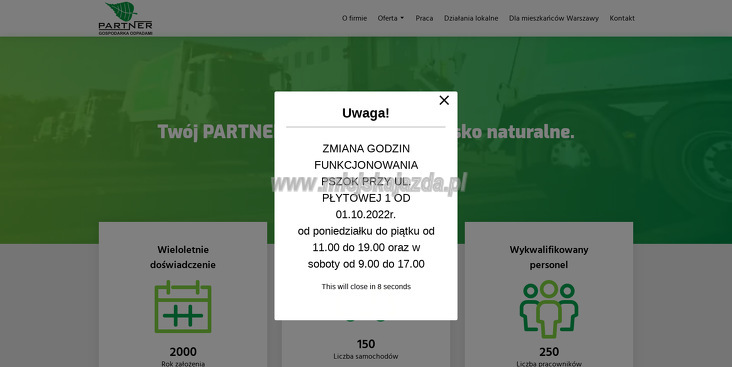Click the 150 car count number
This screenshot has width=732, height=367.
pos(366,344)
